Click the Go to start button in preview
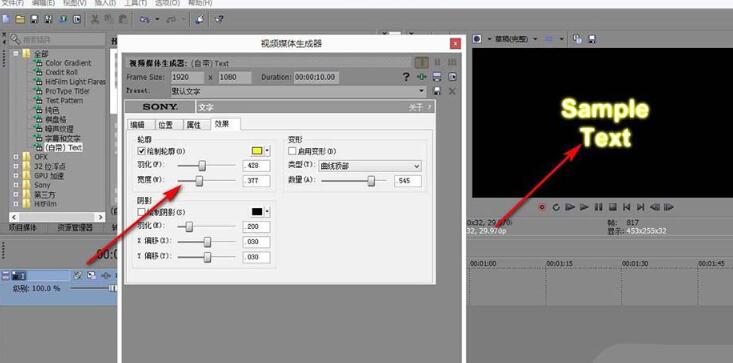Image resolution: width=733 pixels, height=363 pixels. [627, 207]
